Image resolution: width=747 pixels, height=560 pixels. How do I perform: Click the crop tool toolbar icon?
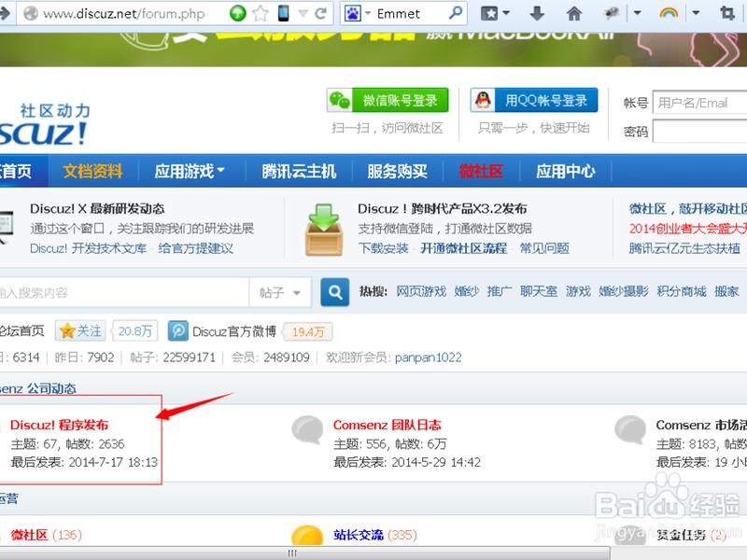coord(727,13)
